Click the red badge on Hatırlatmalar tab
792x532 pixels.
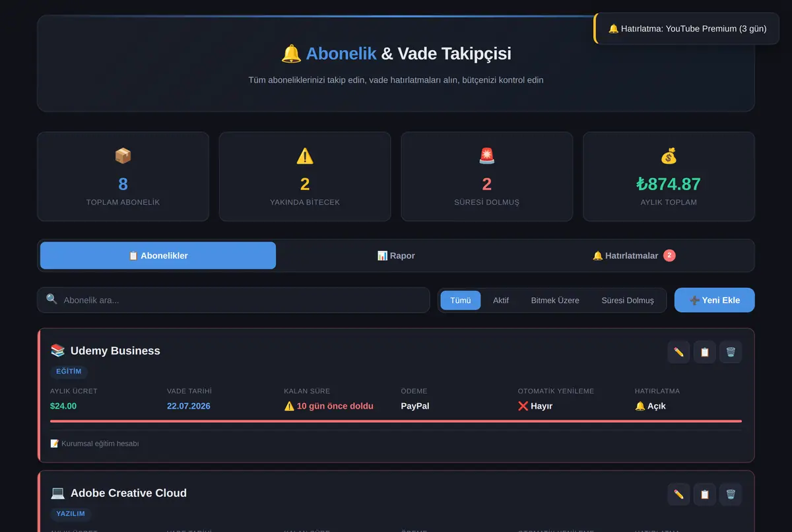[x=669, y=255]
